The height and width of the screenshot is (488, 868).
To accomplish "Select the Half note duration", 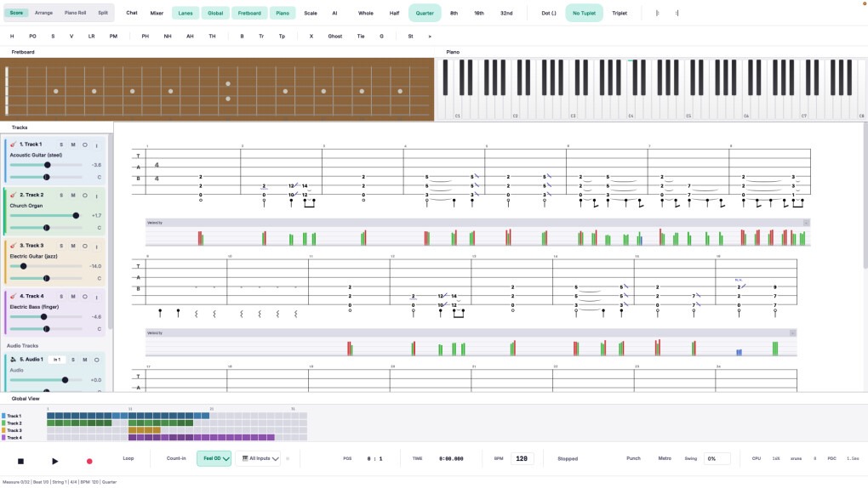I will pyautogui.click(x=394, y=13).
